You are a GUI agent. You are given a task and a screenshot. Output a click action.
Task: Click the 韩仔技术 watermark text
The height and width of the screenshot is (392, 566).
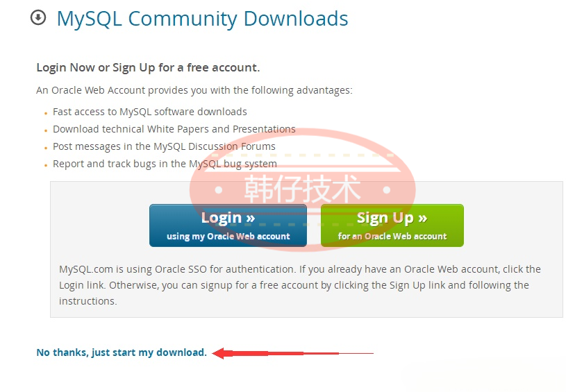(303, 189)
